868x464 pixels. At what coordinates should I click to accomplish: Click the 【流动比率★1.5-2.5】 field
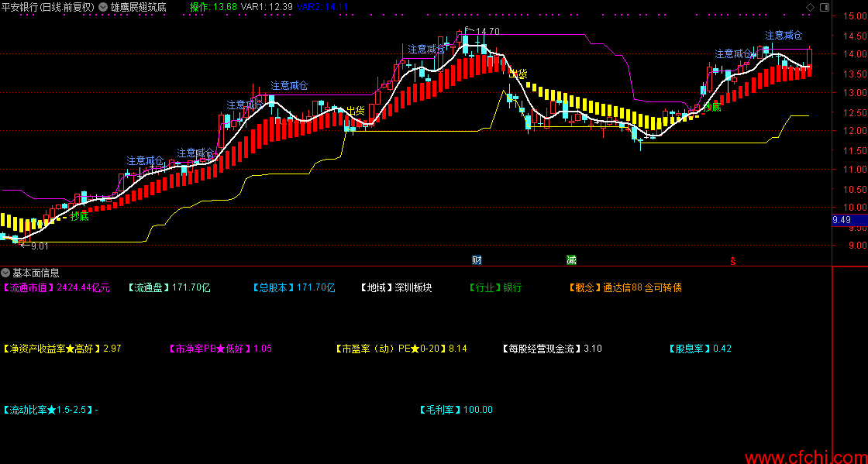[50, 410]
